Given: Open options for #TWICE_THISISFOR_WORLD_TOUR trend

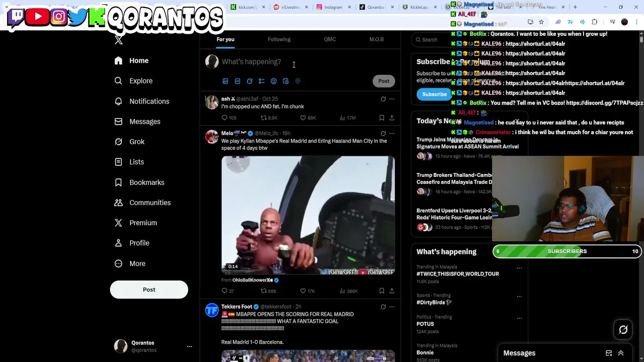Looking at the screenshot, I should 519,268.
